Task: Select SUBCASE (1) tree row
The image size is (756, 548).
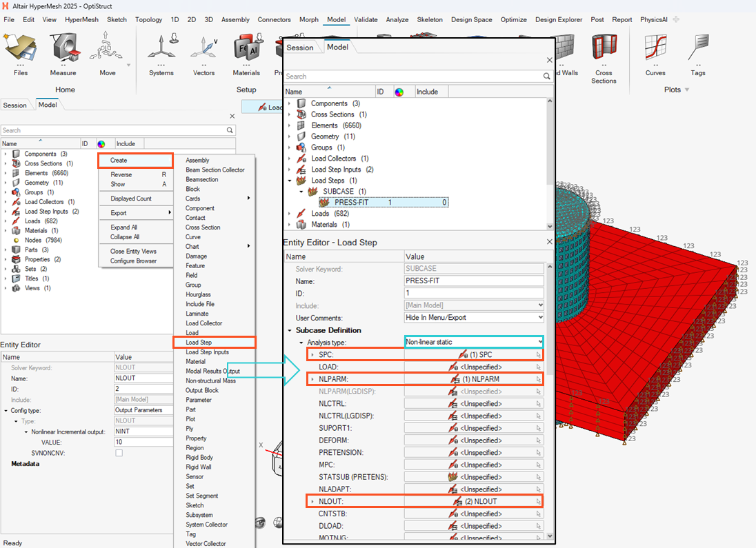Action: pos(344,192)
